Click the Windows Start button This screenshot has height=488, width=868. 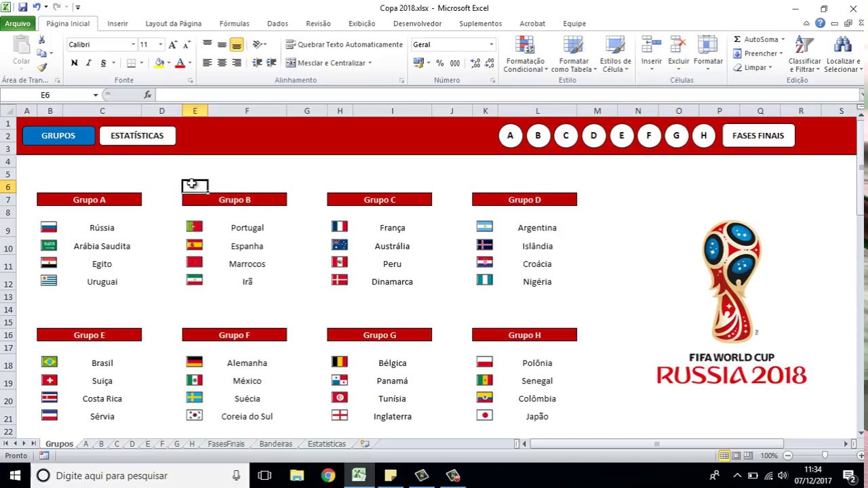[15, 475]
